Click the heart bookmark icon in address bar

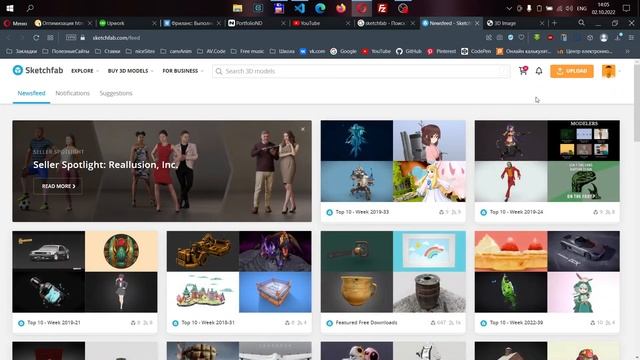(x=521, y=38)
